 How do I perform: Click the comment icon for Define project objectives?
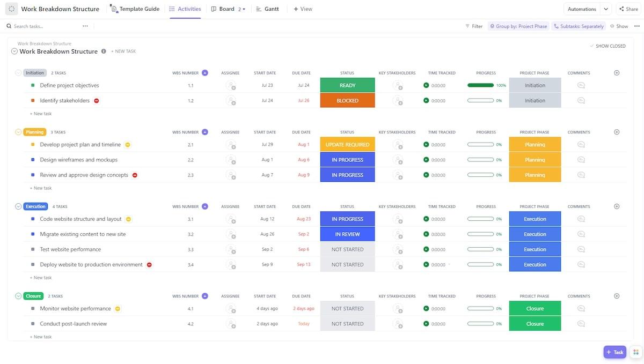click(581, 85)
